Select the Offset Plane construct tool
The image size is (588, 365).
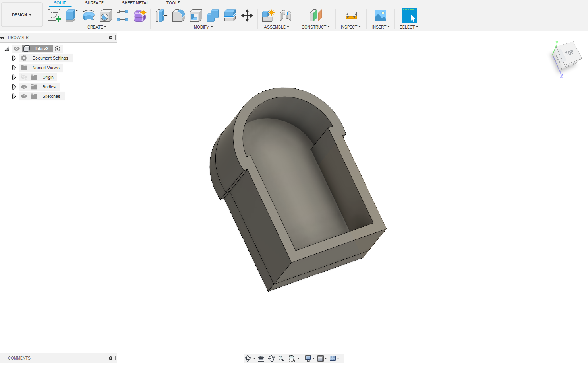tap(316, 16)
